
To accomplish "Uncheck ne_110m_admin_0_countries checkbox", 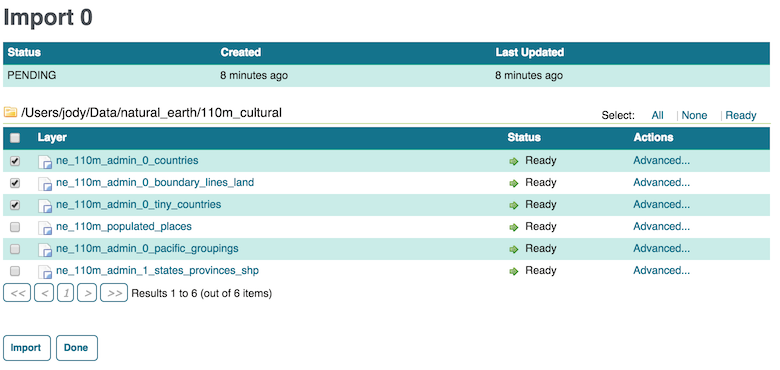I will tap(15, 161).
